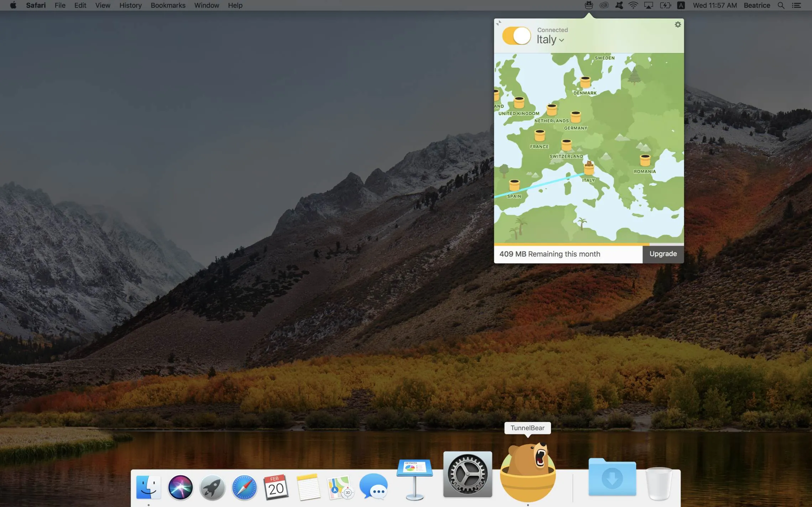Open the History menu
Image resolution: width=812 pixels, height=507 pixels.
click(130, 5)
